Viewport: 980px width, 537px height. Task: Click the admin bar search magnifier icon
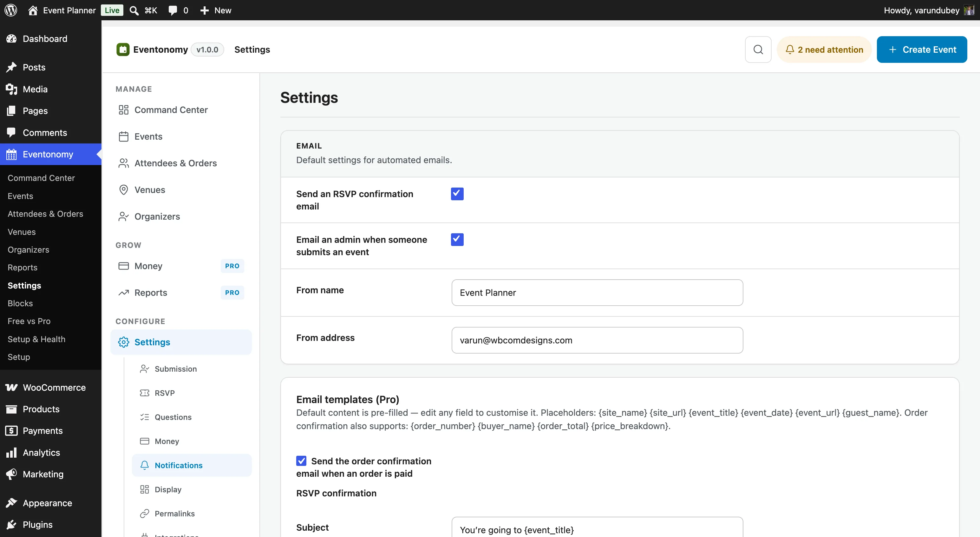[x=134, y=10]
